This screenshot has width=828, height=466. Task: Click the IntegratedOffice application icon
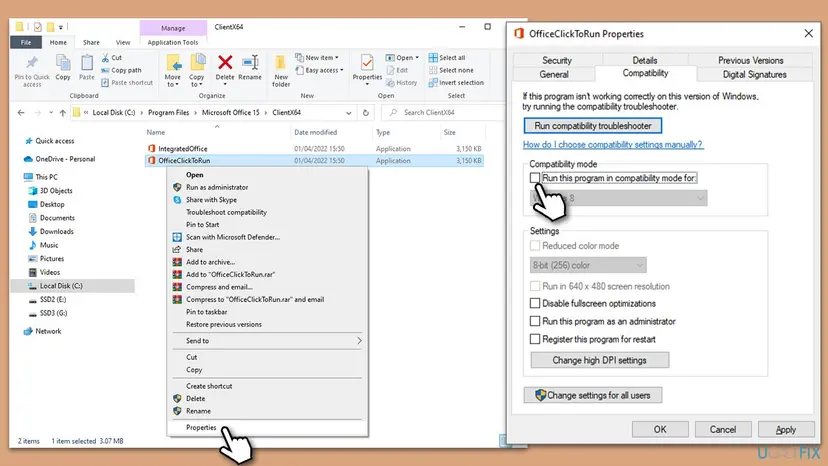(152, 148)
